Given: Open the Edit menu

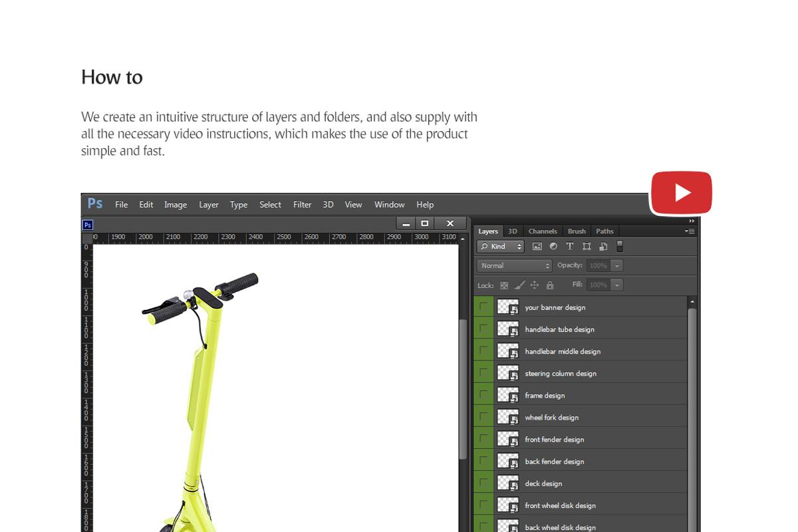Looking at the screenshot, I should [x=146, y=205].
